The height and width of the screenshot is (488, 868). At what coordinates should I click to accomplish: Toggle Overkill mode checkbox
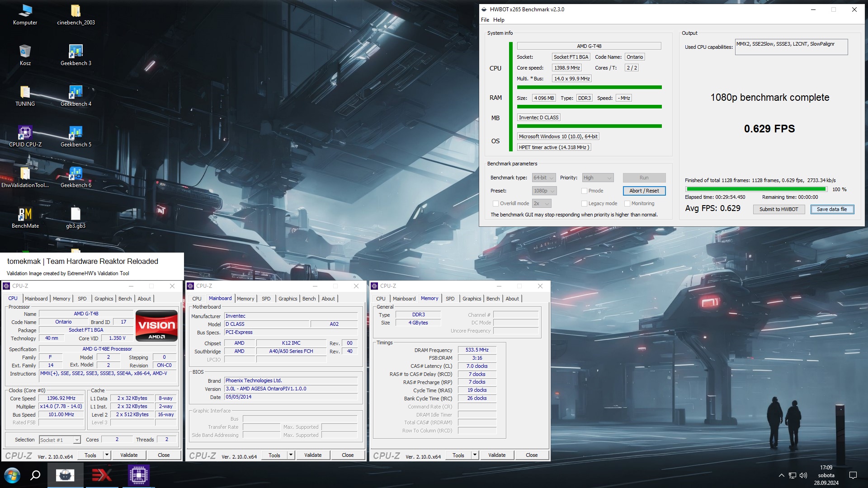click(495, 203)
